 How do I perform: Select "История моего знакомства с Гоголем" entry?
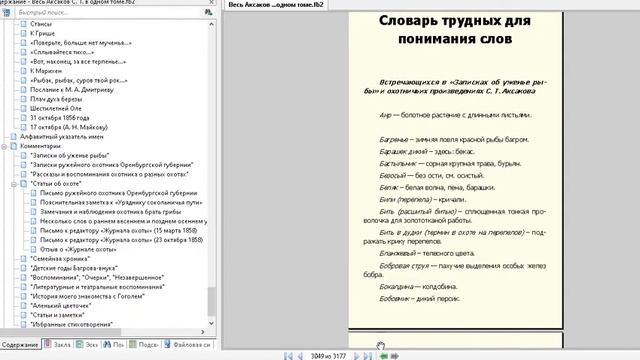87,296
